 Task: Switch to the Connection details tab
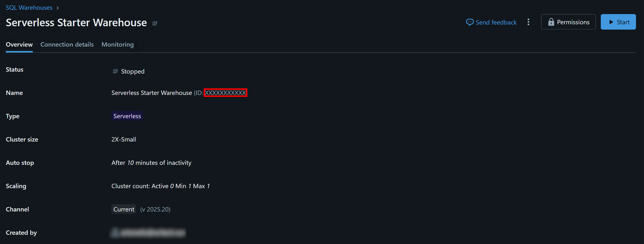67,44
